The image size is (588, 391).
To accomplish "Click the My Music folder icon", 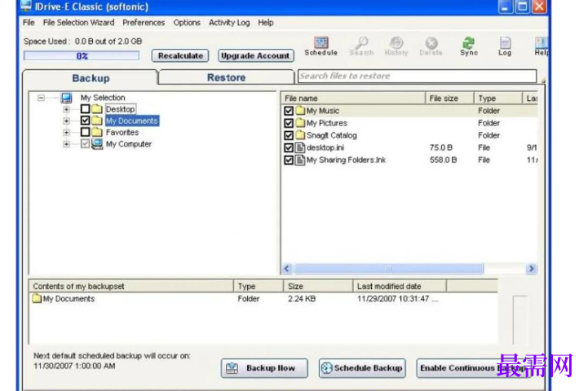I will 300,111.
